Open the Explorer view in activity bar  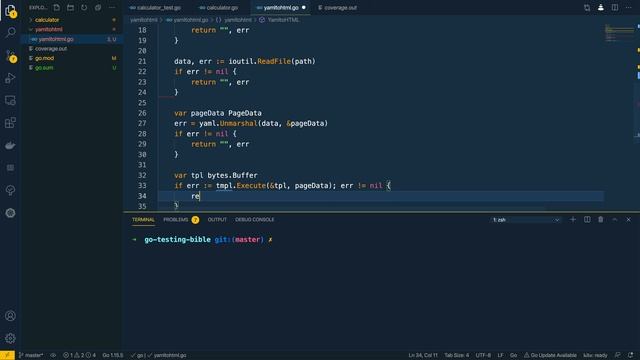point(10,11)
